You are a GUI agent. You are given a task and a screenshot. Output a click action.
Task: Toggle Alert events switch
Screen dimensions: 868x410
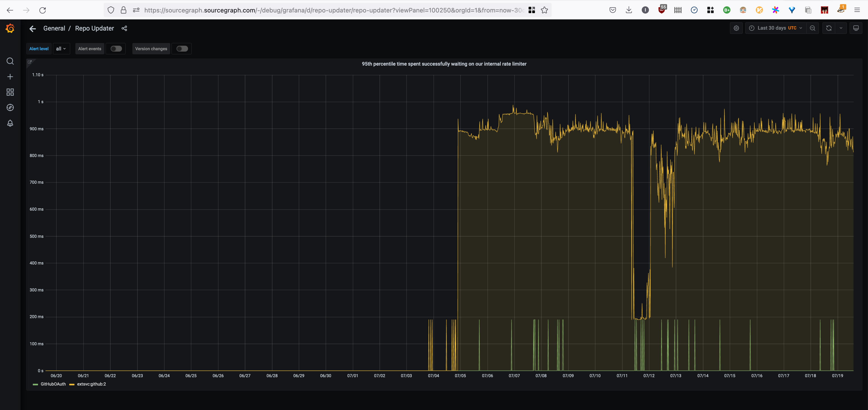pyautogui.click(x=116, y=49)
